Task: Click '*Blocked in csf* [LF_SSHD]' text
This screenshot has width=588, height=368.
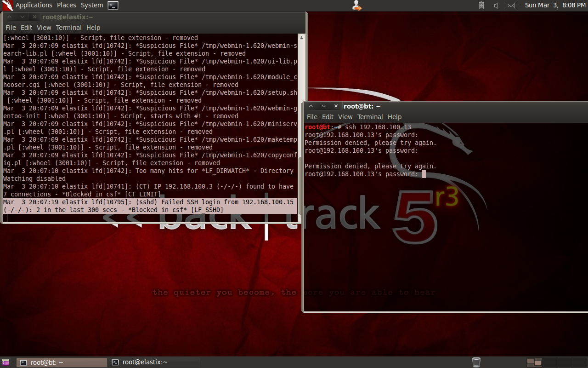Action: pyautogui.click(x=176, y=210)
